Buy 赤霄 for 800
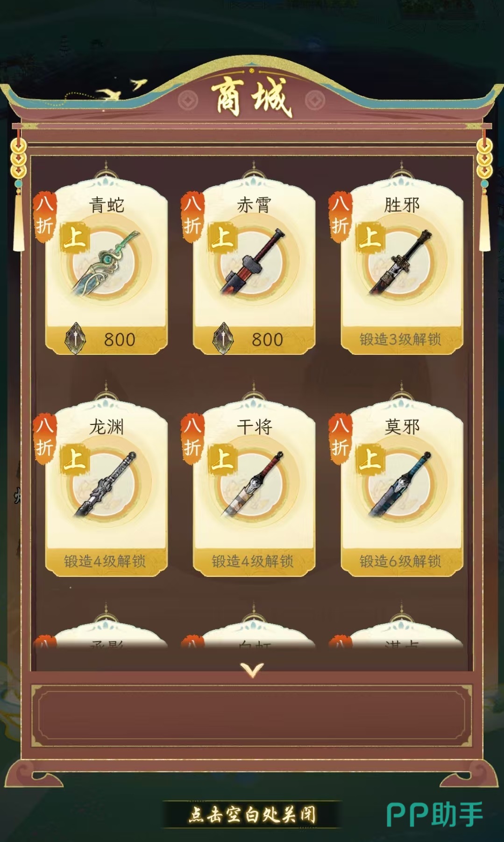The image size is (504, 842). pyautogui.click(x=254, y=339)
